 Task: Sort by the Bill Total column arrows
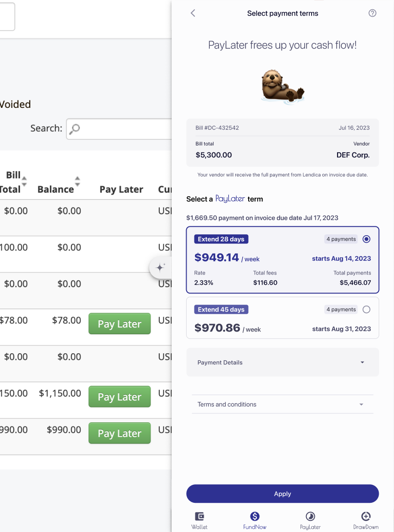[24, 181]
